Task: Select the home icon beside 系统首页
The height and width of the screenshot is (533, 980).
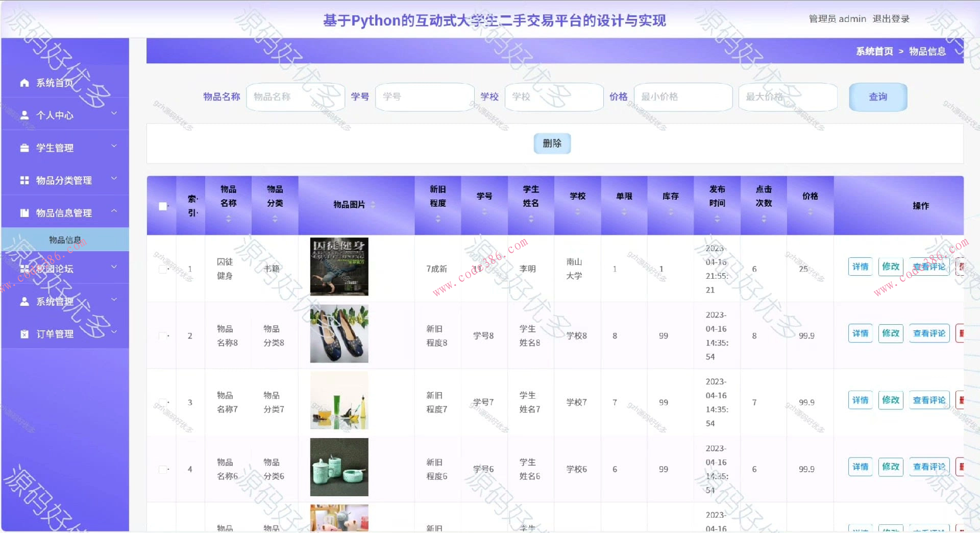Action: tap(24, 82)
